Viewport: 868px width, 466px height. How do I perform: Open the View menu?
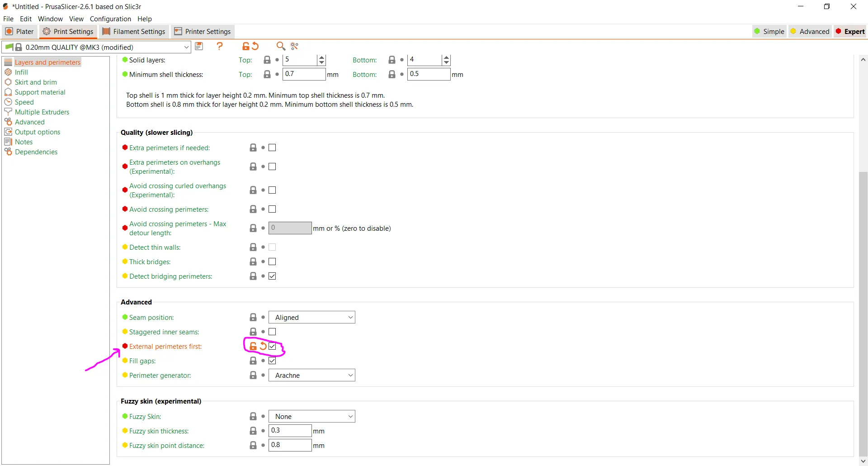coord(76,19)
